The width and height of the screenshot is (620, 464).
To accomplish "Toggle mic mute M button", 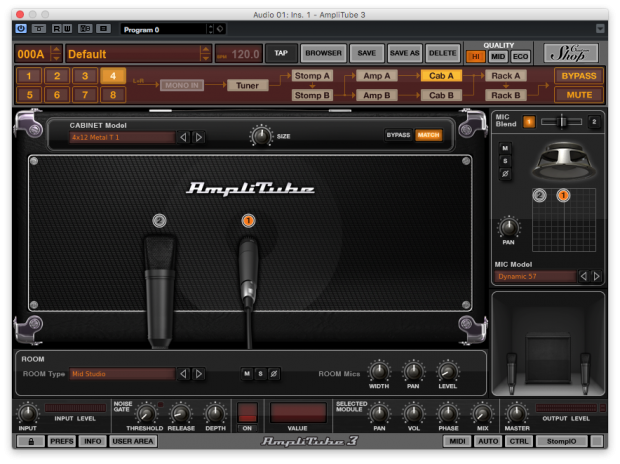I will [x=505, y=148].
